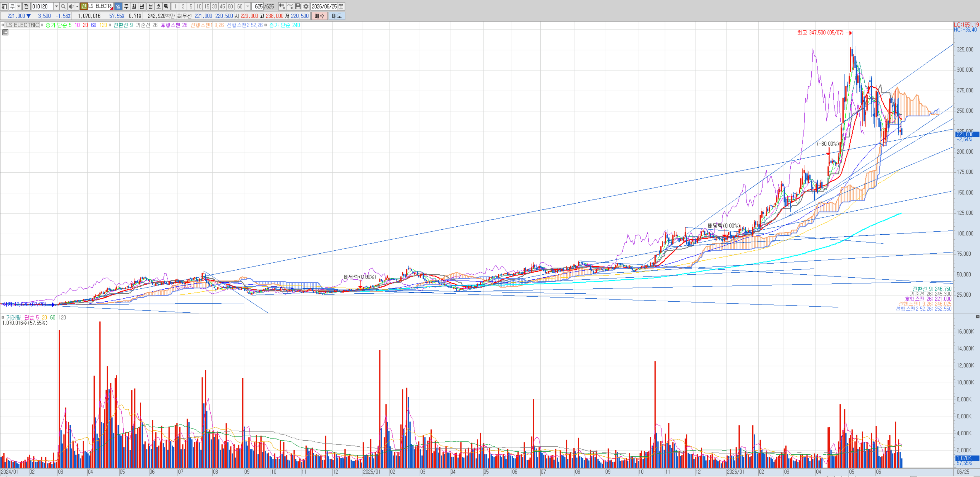Click the save chart floppy icon
Viewport: 980px width, 477px height.
pyautogui.click(x=298, y=6)
